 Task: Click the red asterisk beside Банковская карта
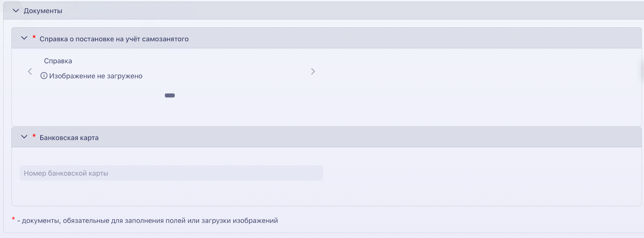34,136
